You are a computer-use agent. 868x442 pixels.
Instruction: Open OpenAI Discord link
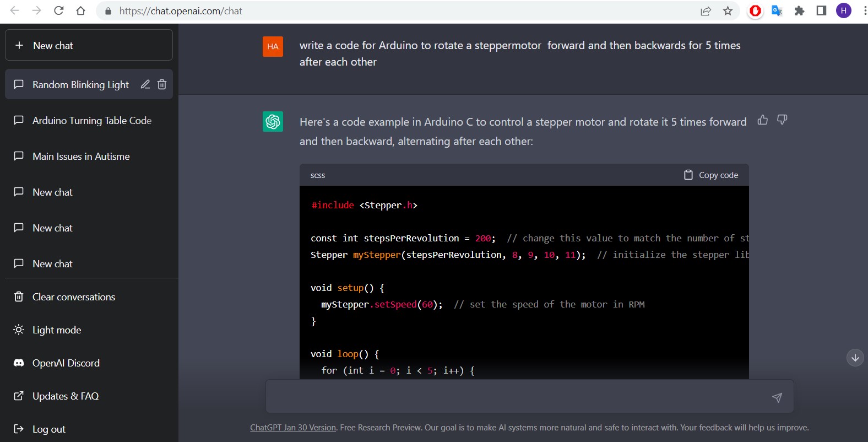[x=89, y=363]
